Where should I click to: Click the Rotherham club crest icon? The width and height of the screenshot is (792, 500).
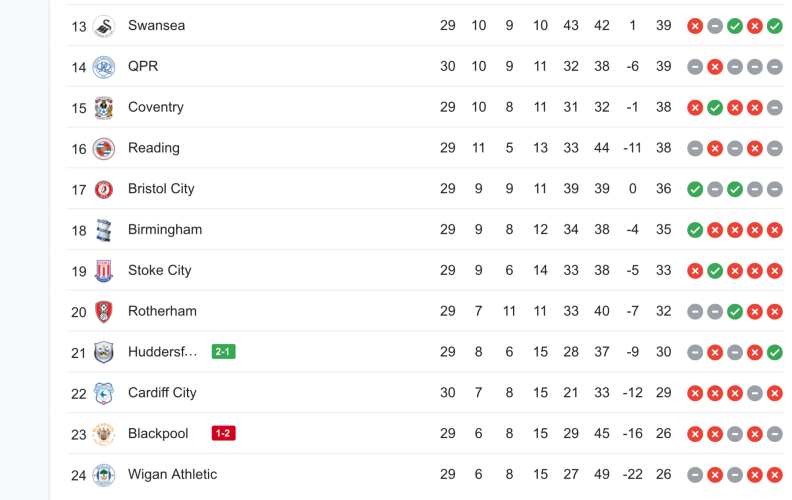104,312
